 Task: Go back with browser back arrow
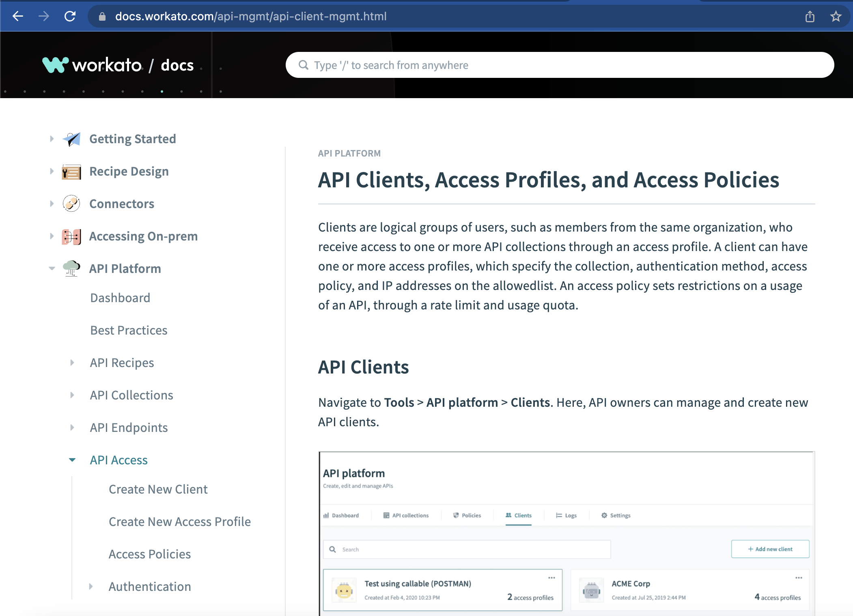click(18, 16)
